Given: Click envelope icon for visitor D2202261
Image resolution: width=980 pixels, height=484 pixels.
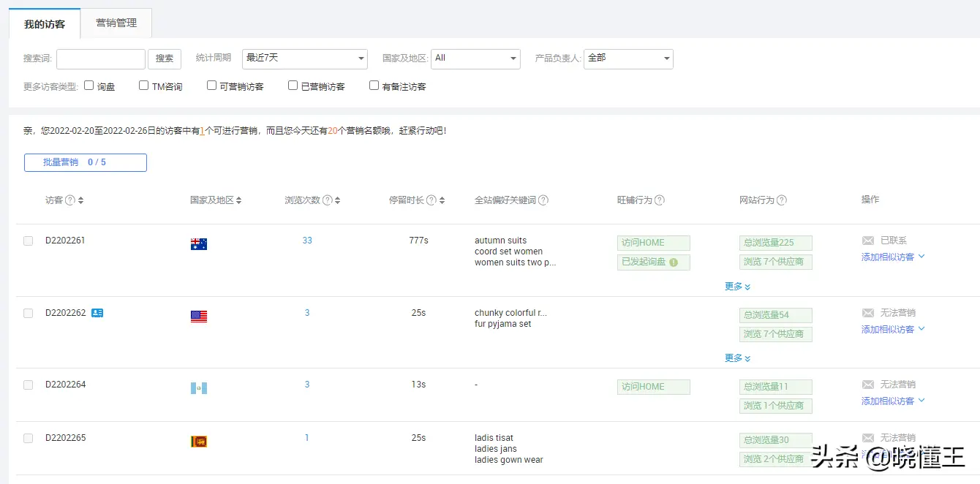Looking at the screenshot, I should tap(868, 241).
